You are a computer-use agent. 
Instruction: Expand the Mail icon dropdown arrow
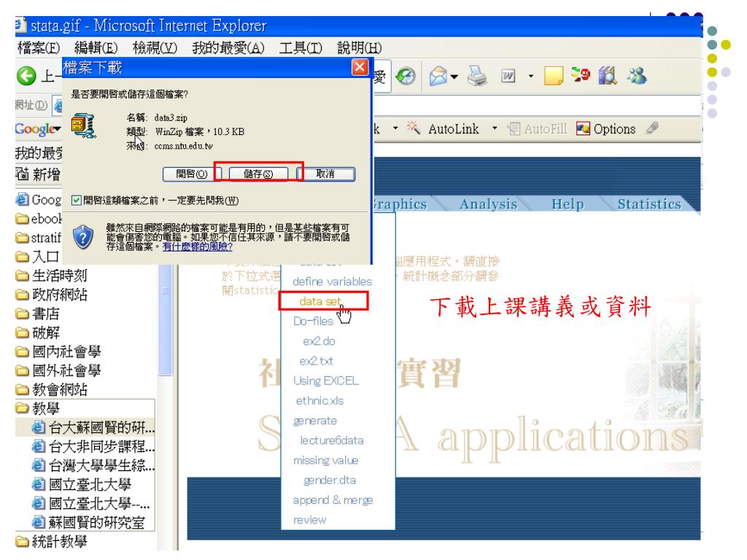(454, 76)
